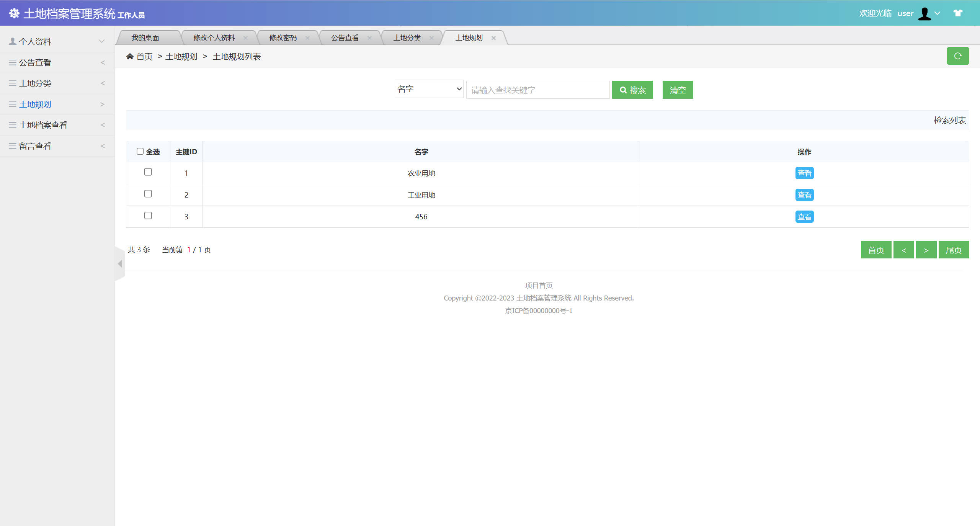
Task: Click the shirt theme icon in header
Action: click(x=958, y=13)
